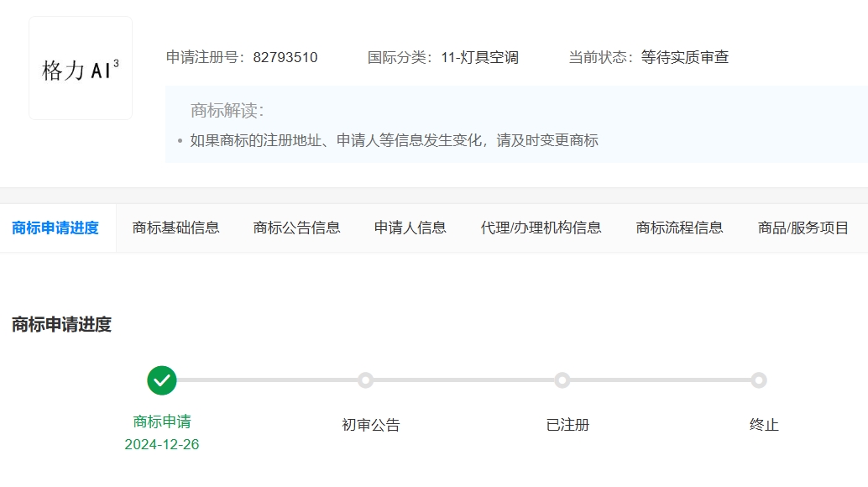Click the 已注册 progress circle
The width and height of the screenshot is (868, 487).
tap(562, 380)
